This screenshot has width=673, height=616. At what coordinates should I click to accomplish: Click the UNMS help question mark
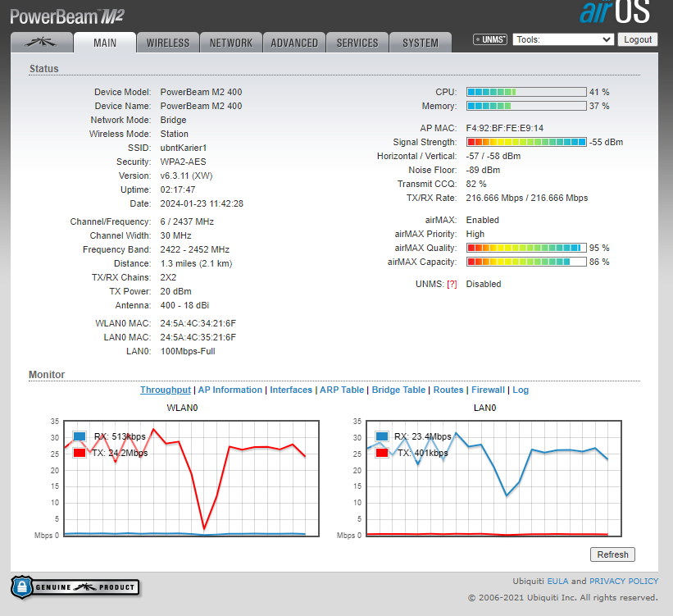[452, 285]
